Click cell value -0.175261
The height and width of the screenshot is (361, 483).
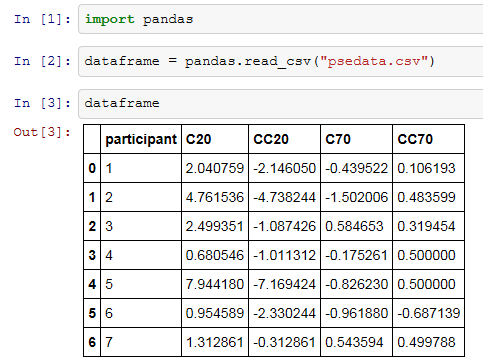point(357,255)
